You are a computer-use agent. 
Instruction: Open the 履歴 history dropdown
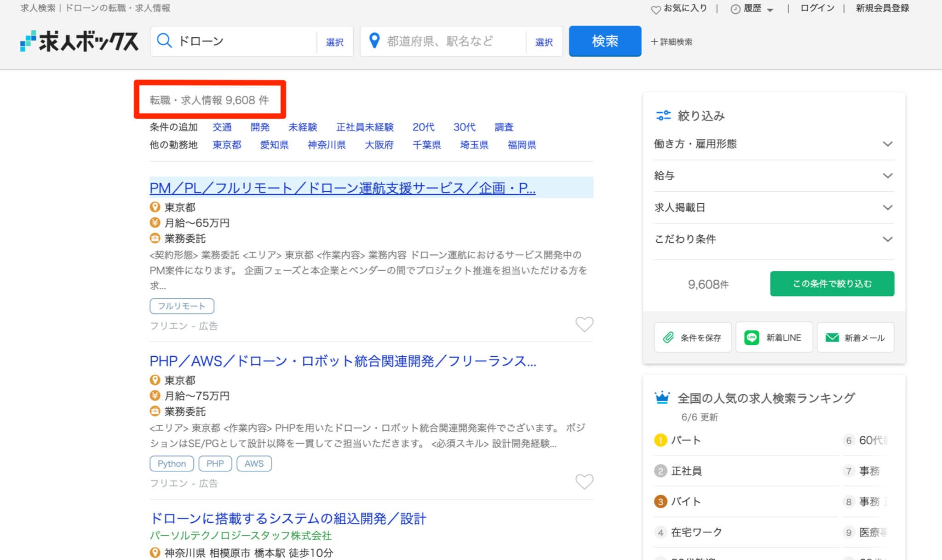[752, 9]
